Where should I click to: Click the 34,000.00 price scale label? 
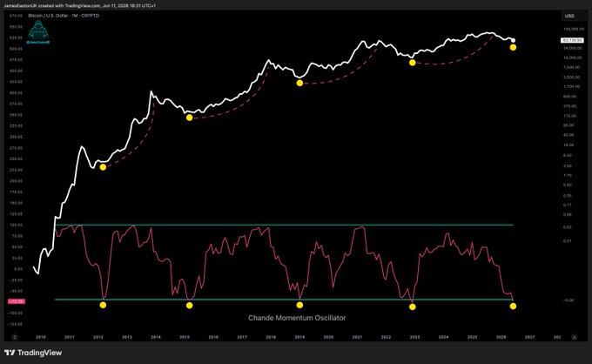click(574, 49)
